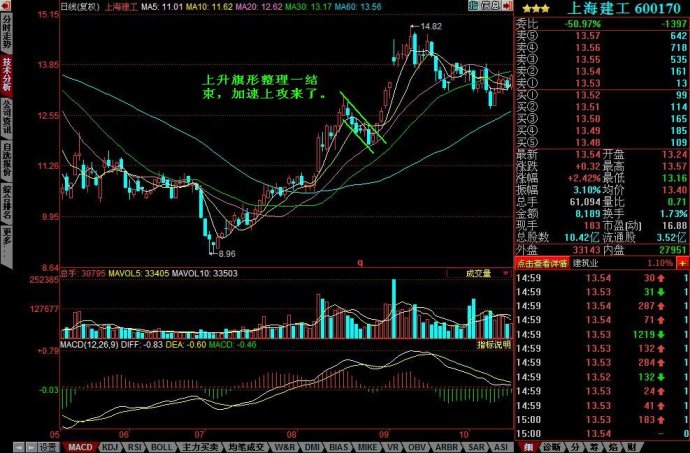Switch to SAR indicator tab
Screen dimensions: 690x453
(476, 448)
